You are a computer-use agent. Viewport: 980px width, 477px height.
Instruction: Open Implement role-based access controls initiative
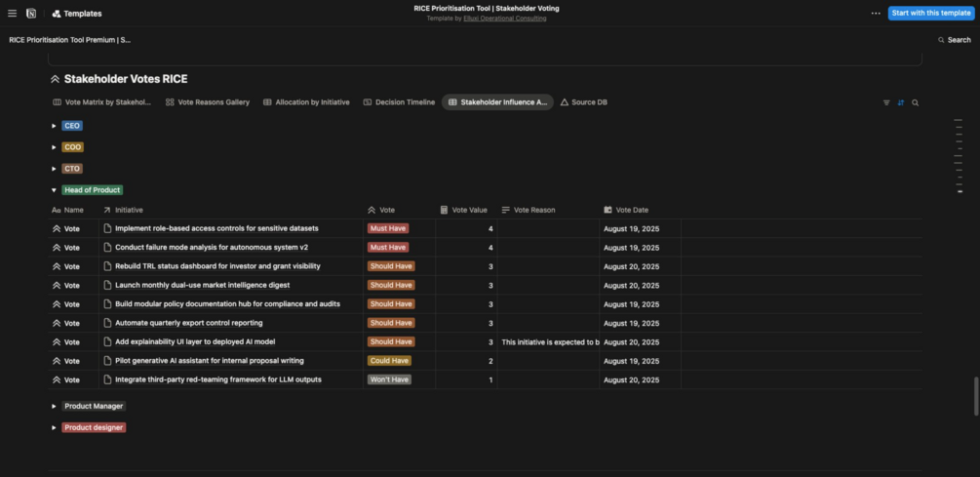216,229
